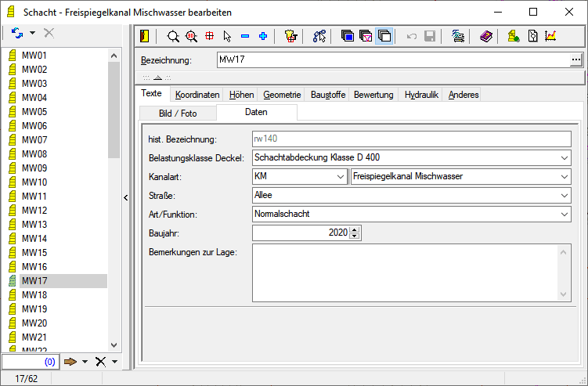
Task: Open the Kanalart KM code dropdown
Action: (x=340, y=176)
